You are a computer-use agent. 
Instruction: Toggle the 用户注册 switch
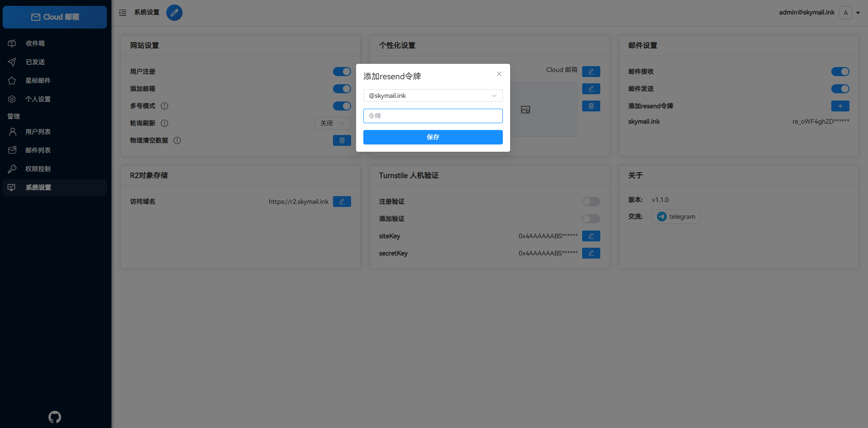342,72
